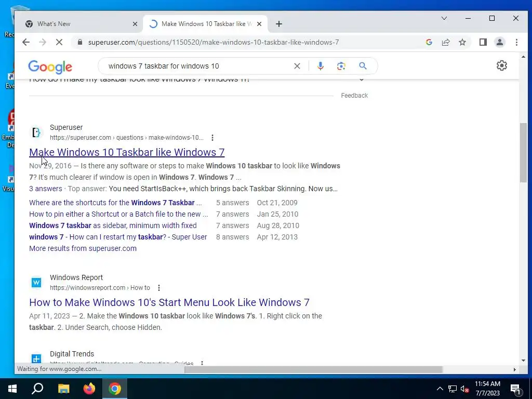Click the muted volume tray icon
Image resolution: width=532 pixels, height=399 pixels.
point(464,389)
